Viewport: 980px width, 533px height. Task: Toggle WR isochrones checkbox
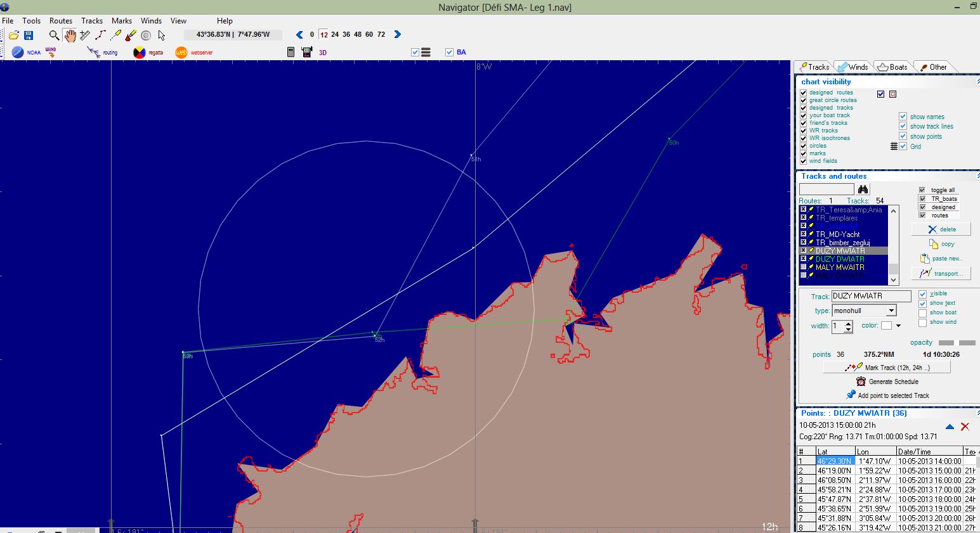804,138
